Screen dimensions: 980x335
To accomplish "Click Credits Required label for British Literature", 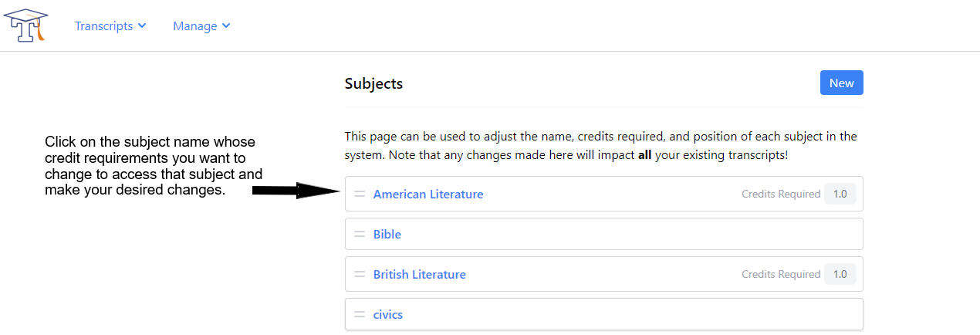I will tap(781, 274).
